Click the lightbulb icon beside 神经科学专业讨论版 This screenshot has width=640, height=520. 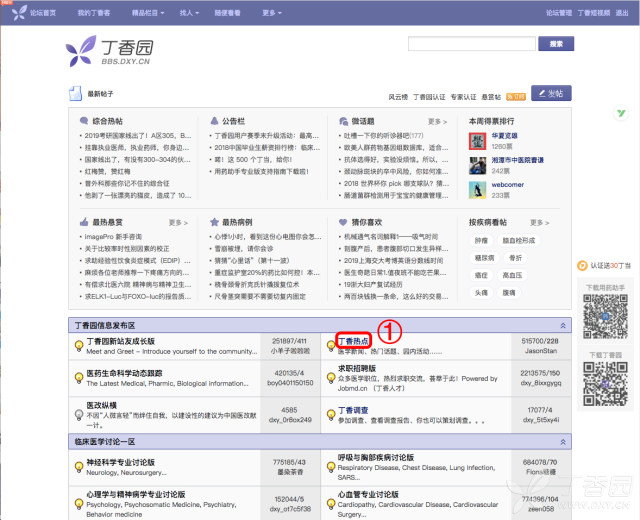click(x=79, y=467)
